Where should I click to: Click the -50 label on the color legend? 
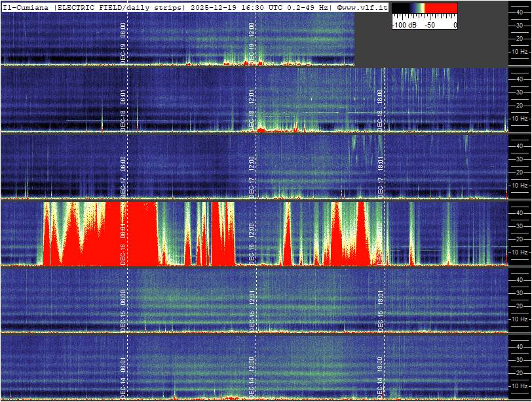(430, 24)
